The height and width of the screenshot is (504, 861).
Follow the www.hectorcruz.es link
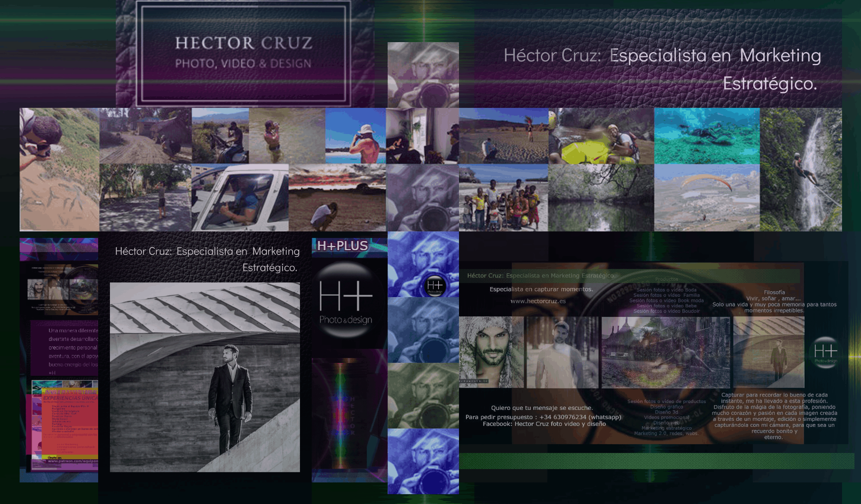(538, 301)
